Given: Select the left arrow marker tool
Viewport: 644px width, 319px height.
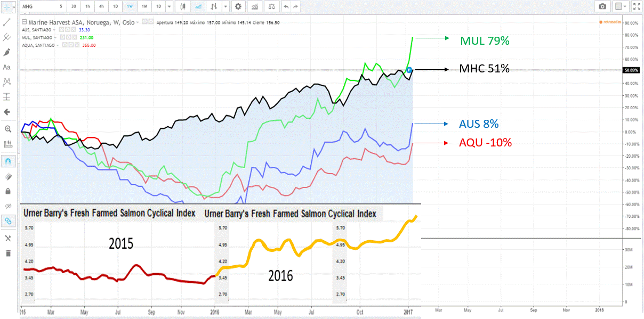Looking at the screenshot, I should (x=7, y=112).
